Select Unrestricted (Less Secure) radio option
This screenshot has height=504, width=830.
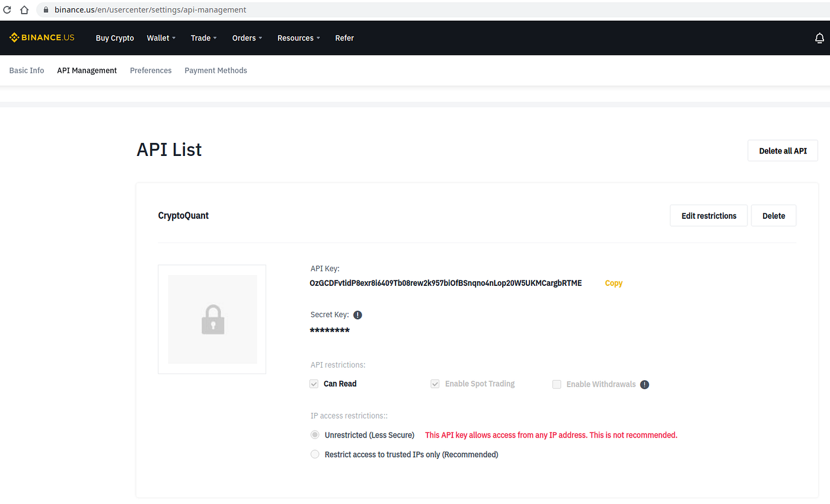coord(315,435)
